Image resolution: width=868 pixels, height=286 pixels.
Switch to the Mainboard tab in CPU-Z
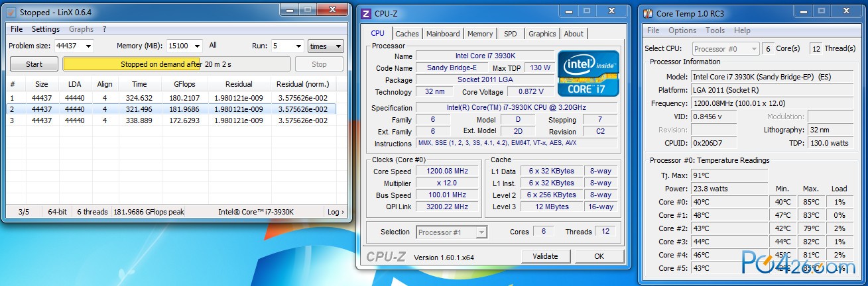[x=443, y=34]
